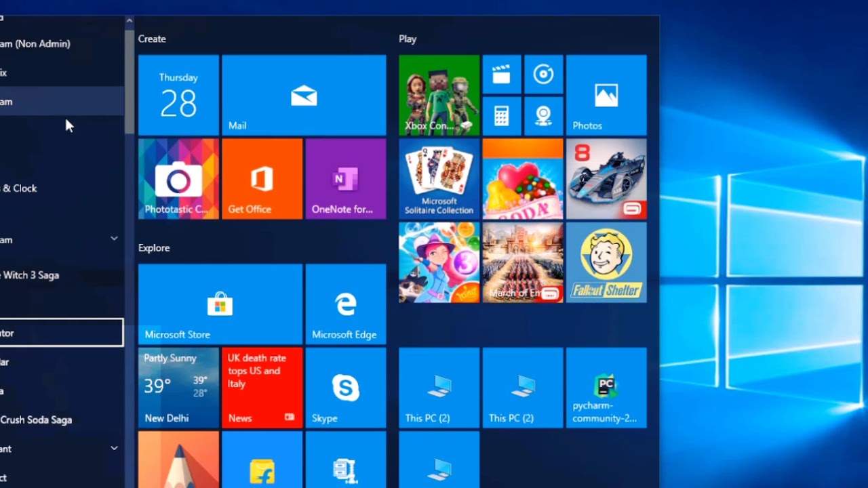Open the New Delhi weather tile

coord(178,388)
